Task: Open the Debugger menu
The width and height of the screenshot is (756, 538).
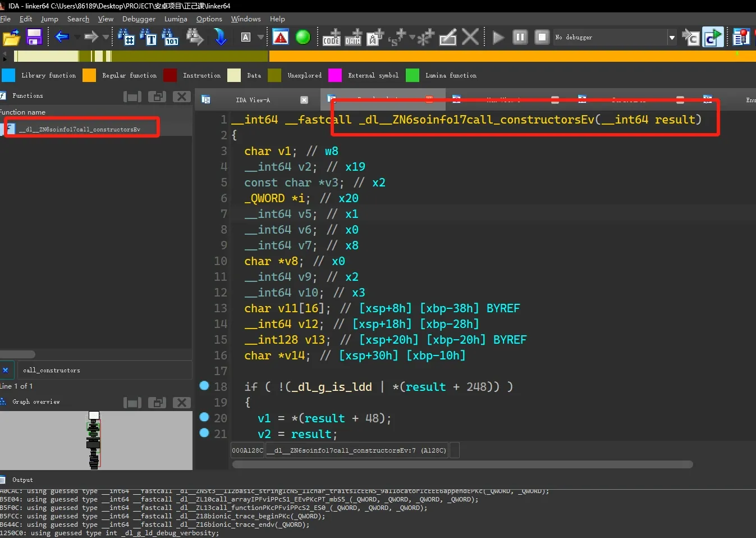Action: 139,19
